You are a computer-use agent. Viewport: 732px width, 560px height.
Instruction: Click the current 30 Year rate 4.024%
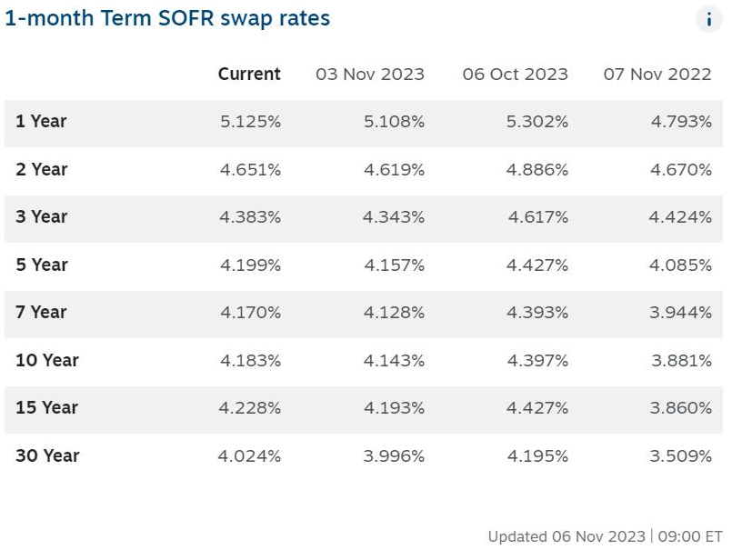pos(249,455)
